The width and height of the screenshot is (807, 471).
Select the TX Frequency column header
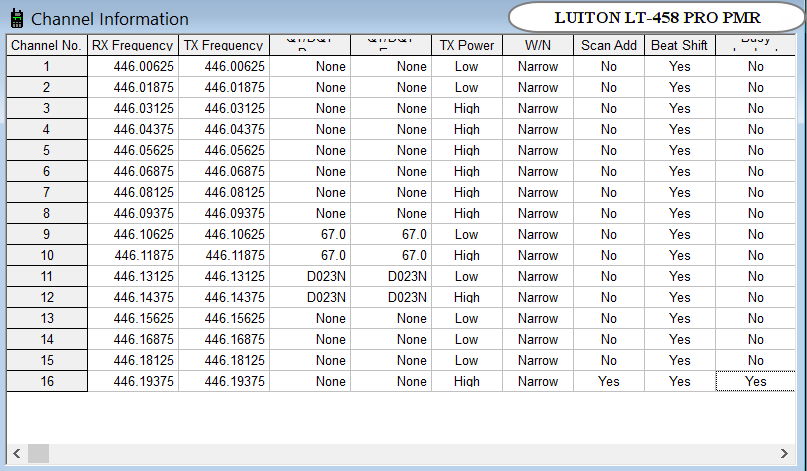click(224, 45)
